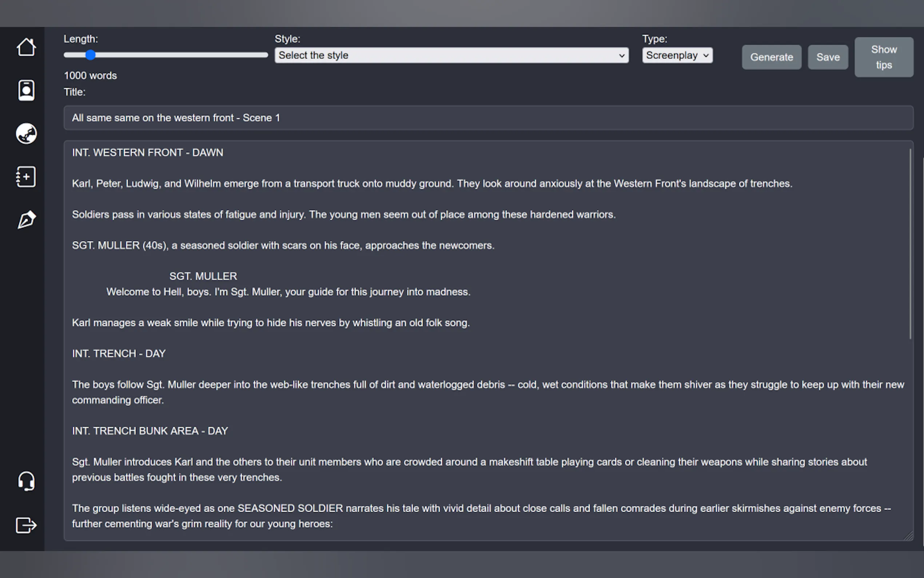The height and width of the screenshot is (578, 924).
Task: Save the screenplay with the Save button
Action: (828, 58)
